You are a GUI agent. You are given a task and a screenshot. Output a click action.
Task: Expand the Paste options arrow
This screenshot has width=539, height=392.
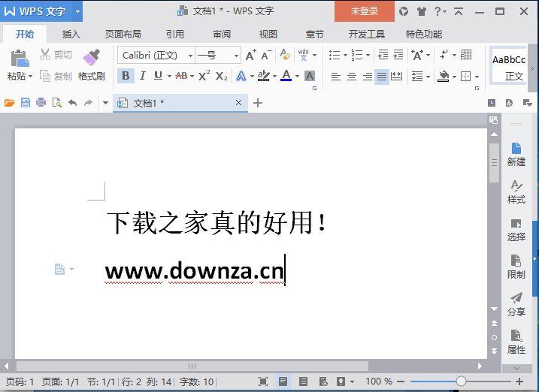30,76
